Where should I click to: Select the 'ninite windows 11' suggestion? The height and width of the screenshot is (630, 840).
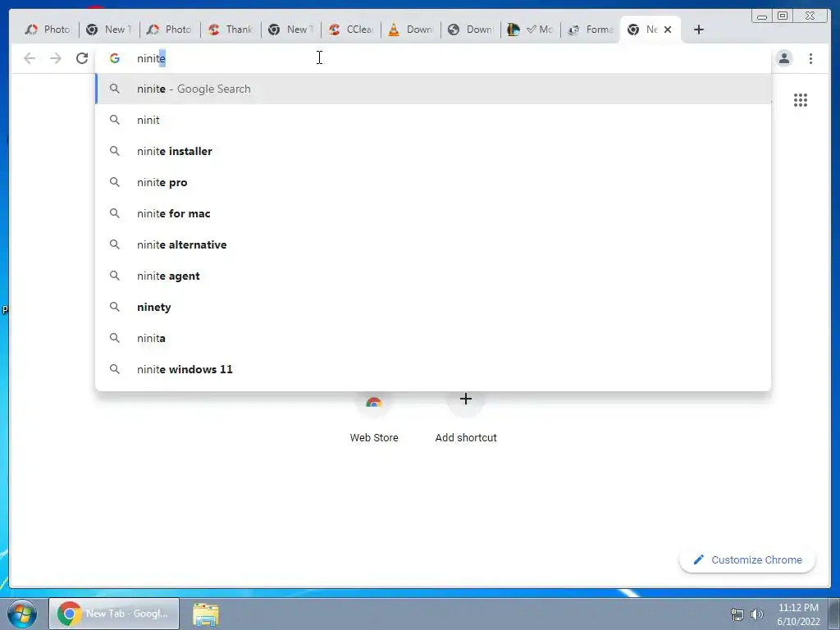point(433,369)
